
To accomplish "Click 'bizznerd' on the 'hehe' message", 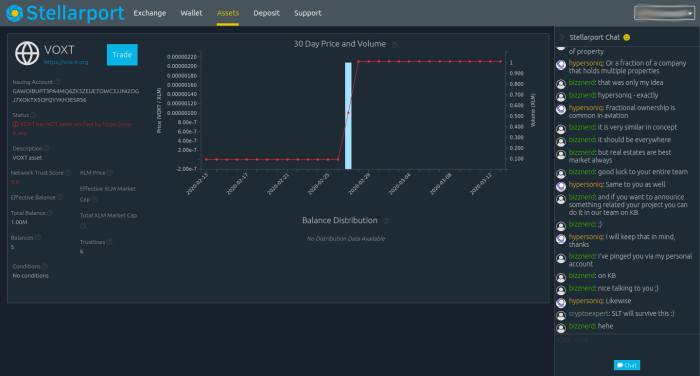I will 582,326.
